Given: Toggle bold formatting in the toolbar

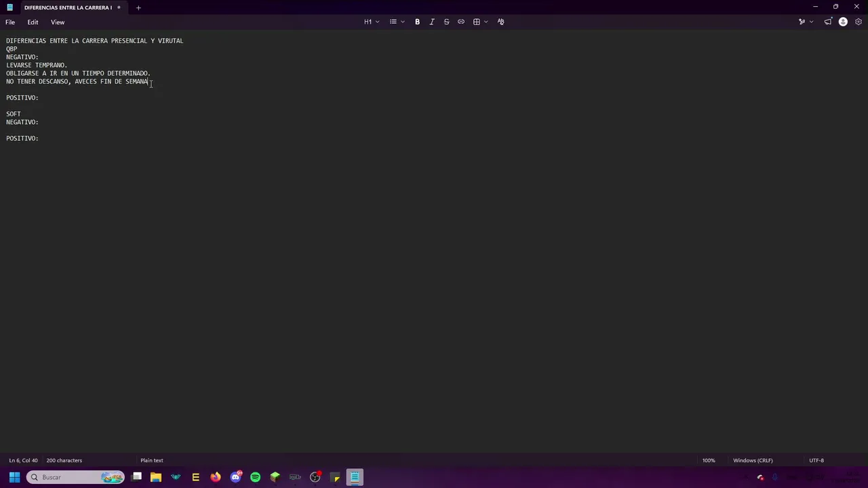Looking at the screenshot, I should click(x=417, y=22).
